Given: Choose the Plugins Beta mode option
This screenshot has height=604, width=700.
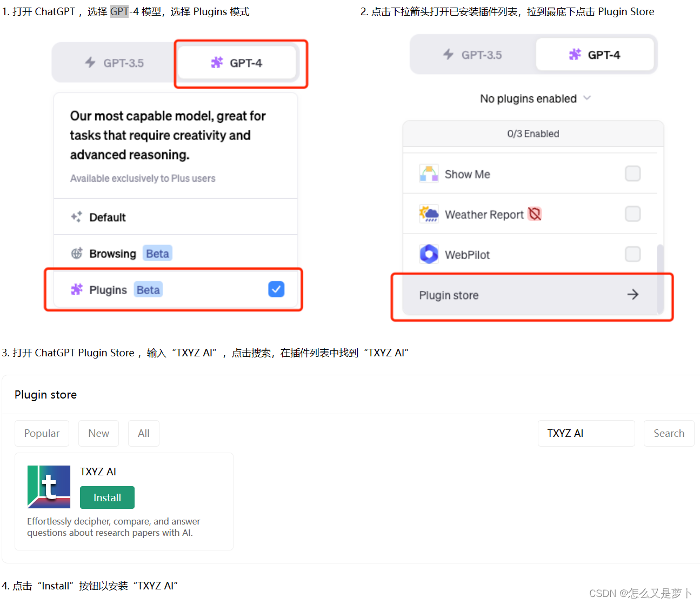Looking at the screenshot, I should 176,290.
